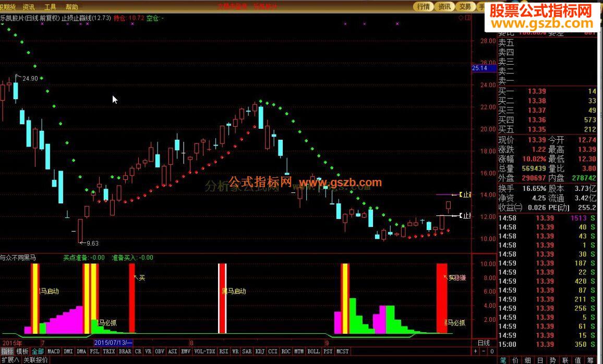
Task: Switch to the TRIX indicator
Action: coord(109,351)
